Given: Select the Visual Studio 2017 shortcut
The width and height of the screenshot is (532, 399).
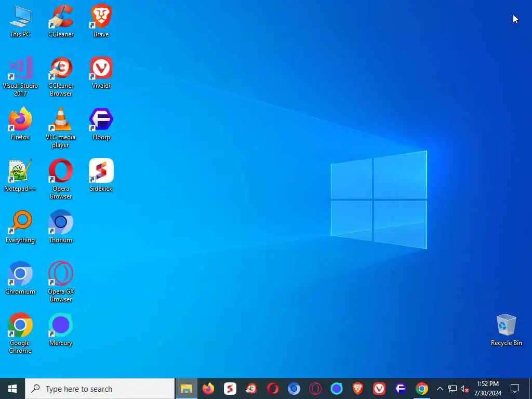Looking at the screenshot, I should point(20,76).
